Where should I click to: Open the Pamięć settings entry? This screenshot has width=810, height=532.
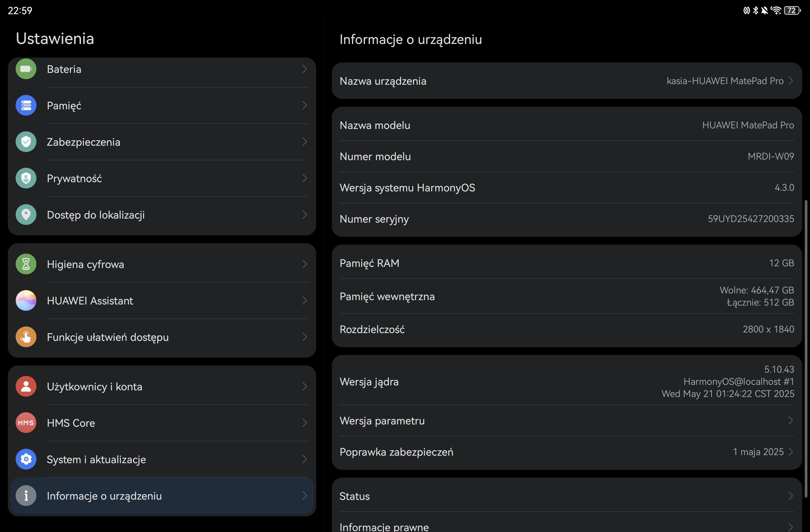(x=162, y=106)
